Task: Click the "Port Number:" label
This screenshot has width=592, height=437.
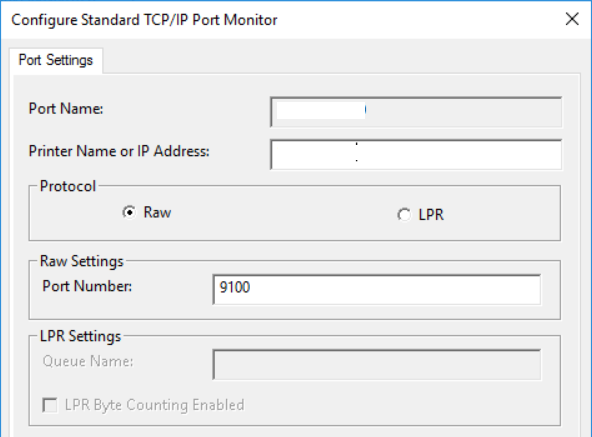Action: point(87,286)
